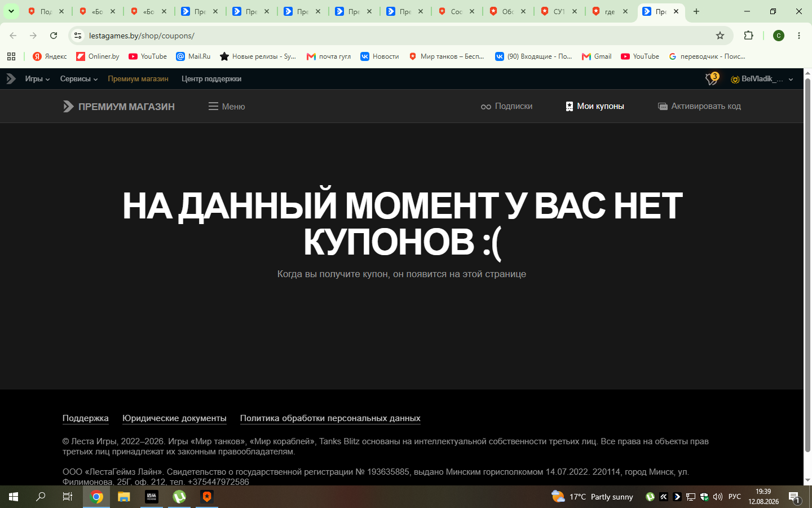The height and width of the screenshot is (508, 812).
Task: Open the Юридические документы footer link
Action: click(174, 418)
